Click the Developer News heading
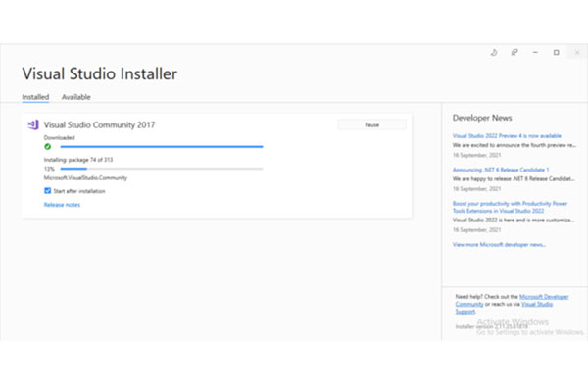 point(482,118)
